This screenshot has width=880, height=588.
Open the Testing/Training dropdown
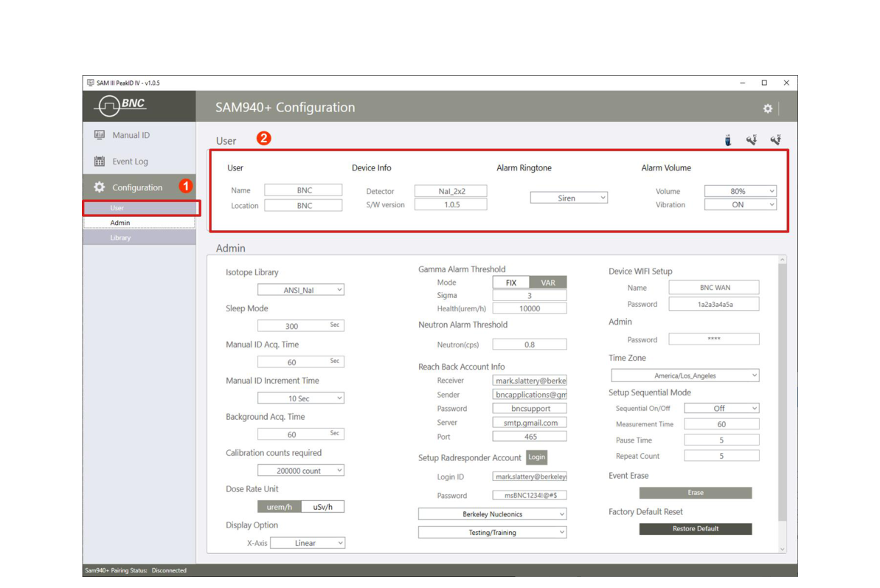[492, 532]
